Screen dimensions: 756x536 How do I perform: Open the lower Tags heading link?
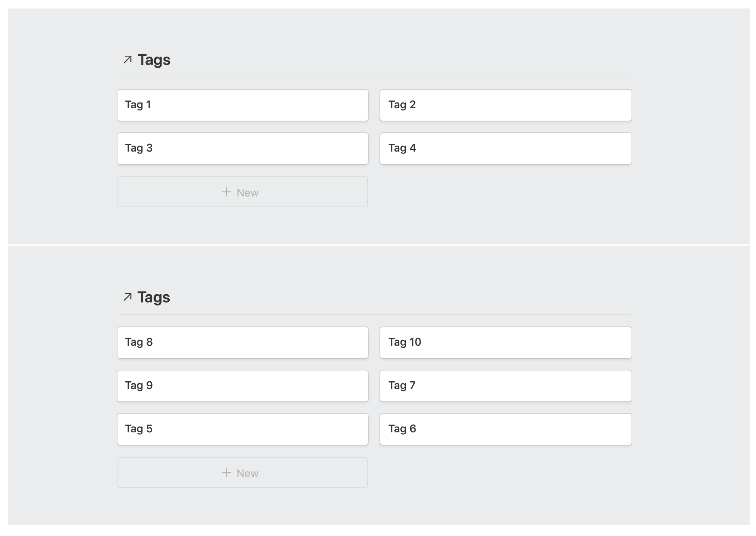pyautogui.click(x=154, y=297)
